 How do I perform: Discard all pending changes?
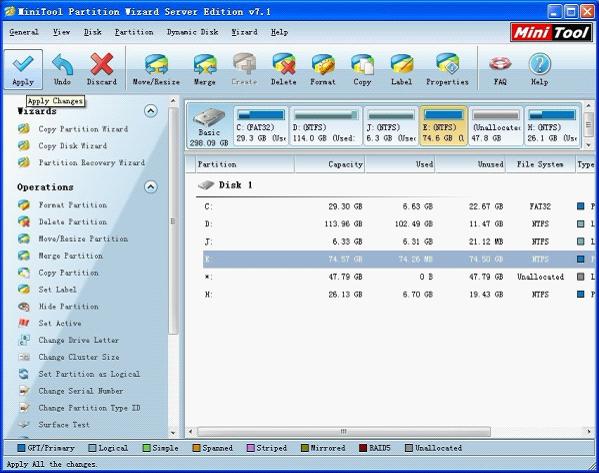click(x=102, y=70)
